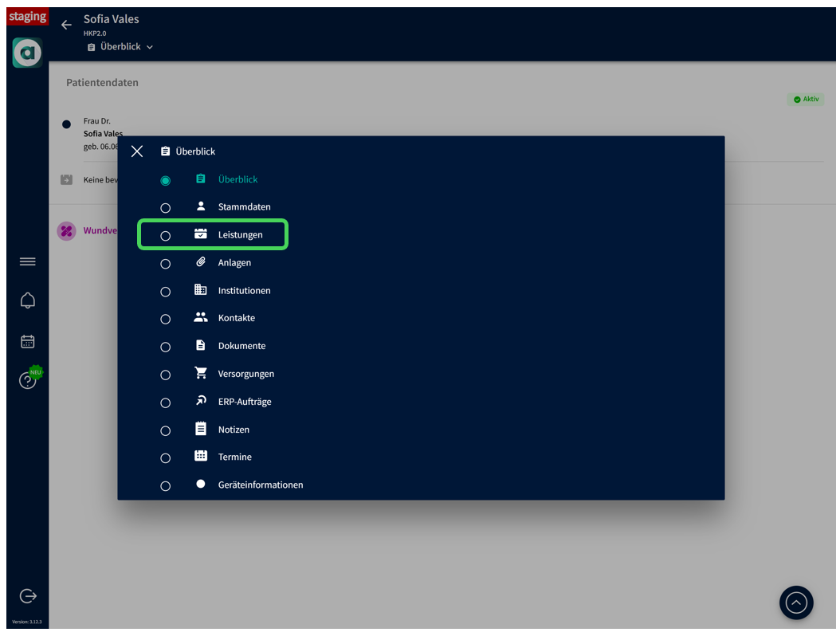The height and width of the screenshot is (636, 840).
Task: Select the Anlagen radio button
Action: coord(166,264)
